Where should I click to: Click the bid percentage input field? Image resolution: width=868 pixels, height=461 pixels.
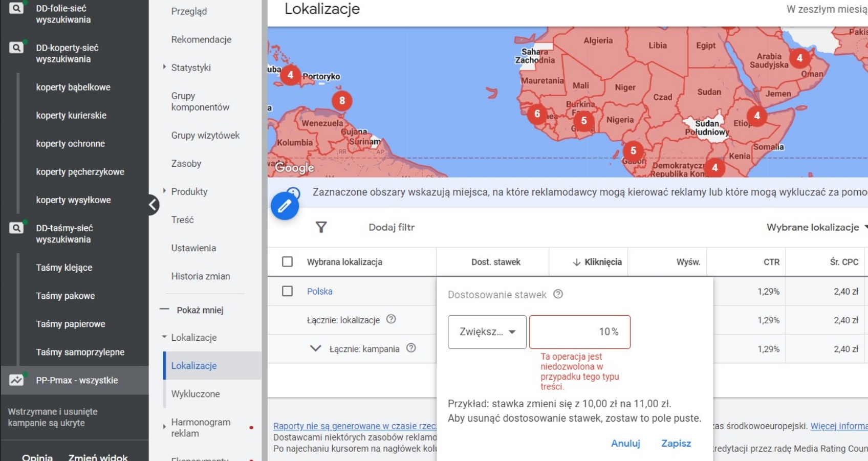tap(579, 332)
